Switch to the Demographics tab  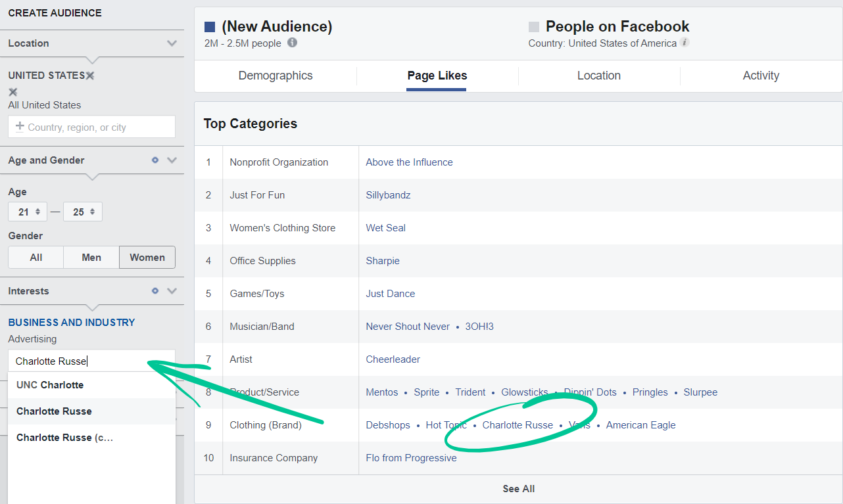pyautogui.click(x=276, y=76)
